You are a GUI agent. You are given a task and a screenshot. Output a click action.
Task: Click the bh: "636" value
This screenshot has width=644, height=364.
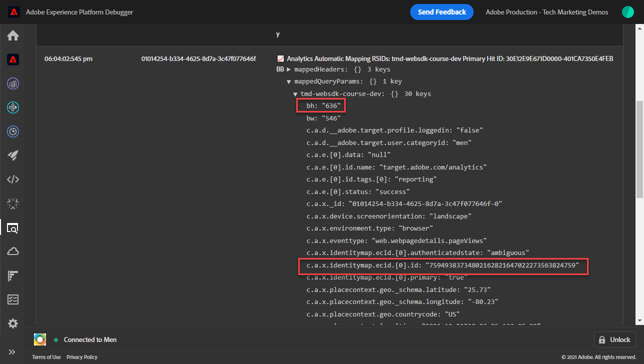click(x=324, y=106)
